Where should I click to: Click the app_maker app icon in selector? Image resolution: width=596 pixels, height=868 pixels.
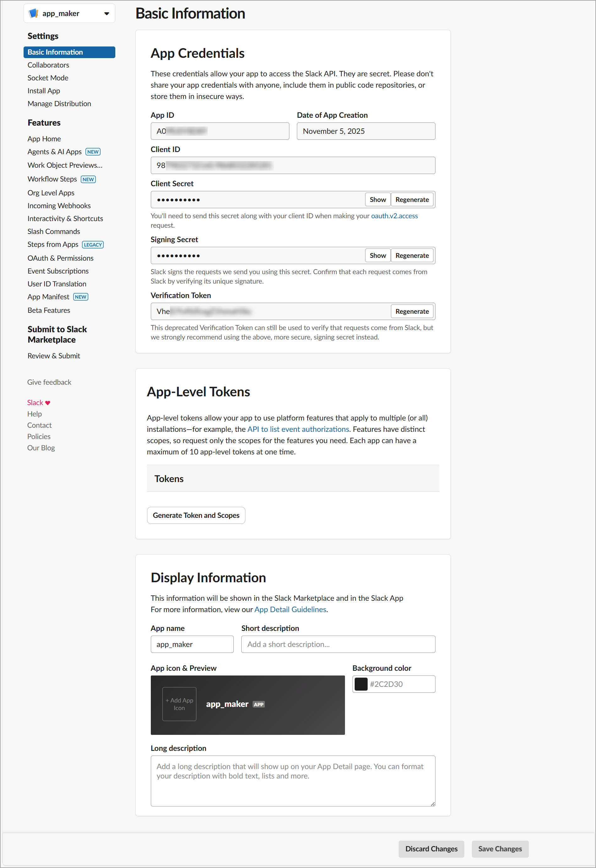click(x=34, y=14)
